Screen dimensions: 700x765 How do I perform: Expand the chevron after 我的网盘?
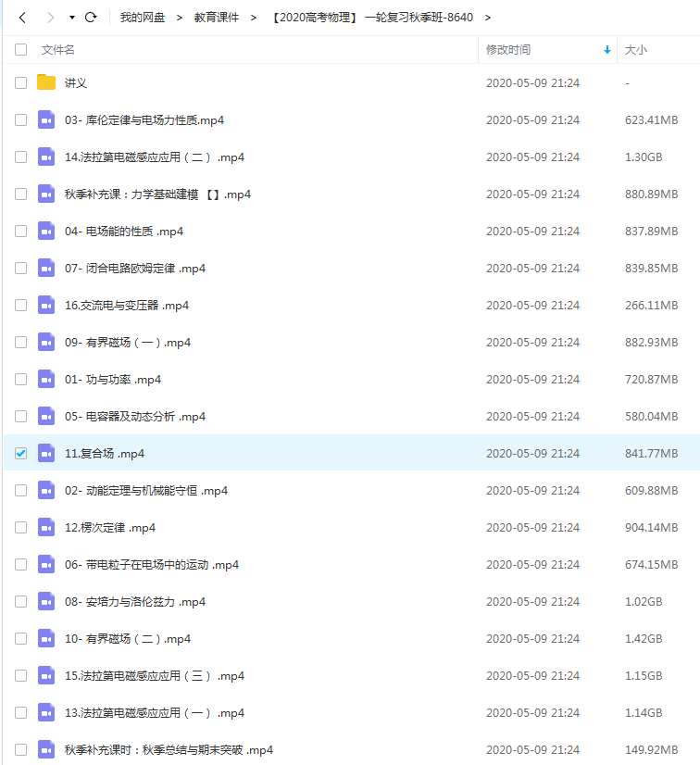click(x=180, y=18)
